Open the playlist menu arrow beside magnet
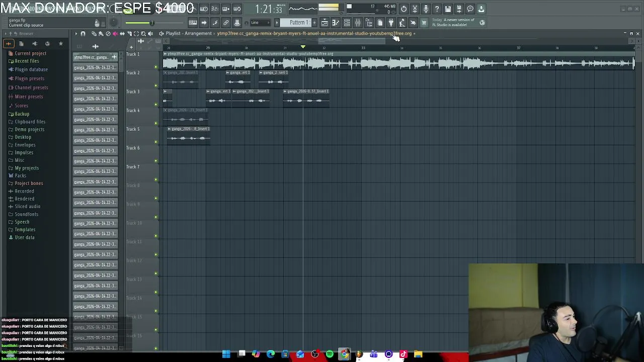Viewport: 644px width, 362px height. pyautogui.click(x=76, y=34)
